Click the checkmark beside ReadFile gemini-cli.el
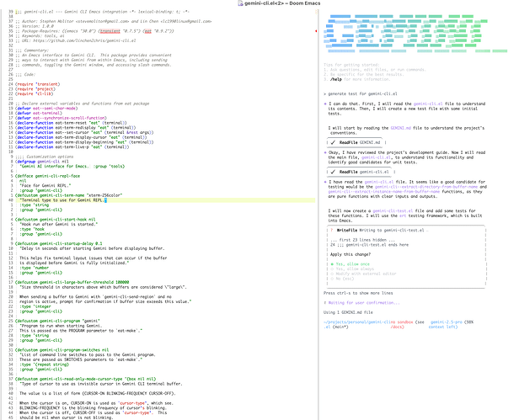 pyautogui.click(x=333, y=172)
